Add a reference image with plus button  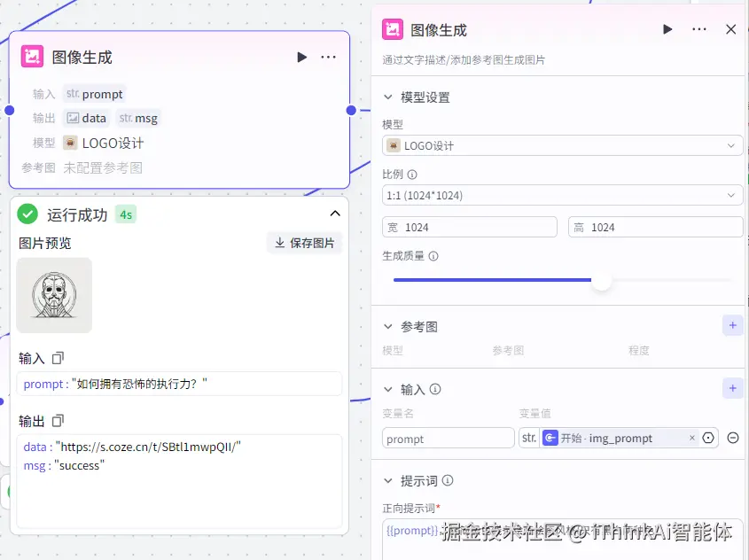click(732, 325)
